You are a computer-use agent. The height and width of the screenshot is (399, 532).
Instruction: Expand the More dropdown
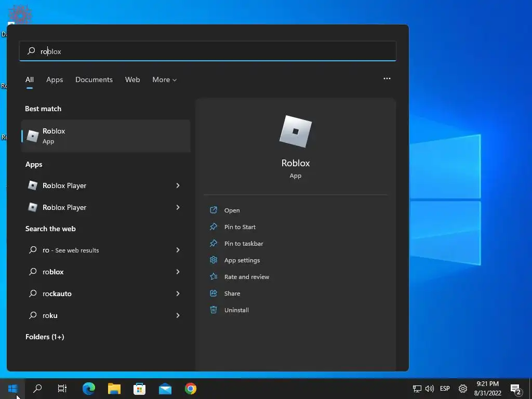pyautogui.click(x=165, y=79)
